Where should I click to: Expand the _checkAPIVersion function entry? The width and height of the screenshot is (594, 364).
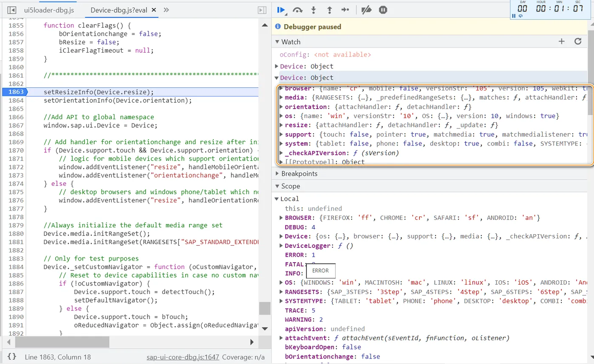pyautogui.click(x=281, y=153)
